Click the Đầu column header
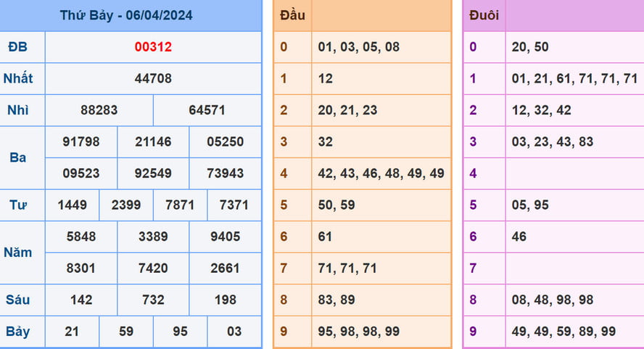This screenshot has width=644, height=349. (292, 15)
